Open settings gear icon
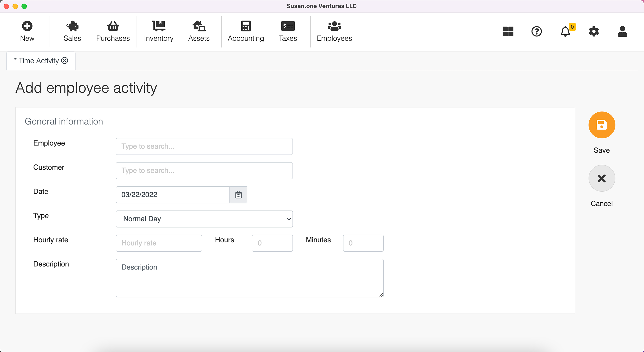 pos(594,32)
